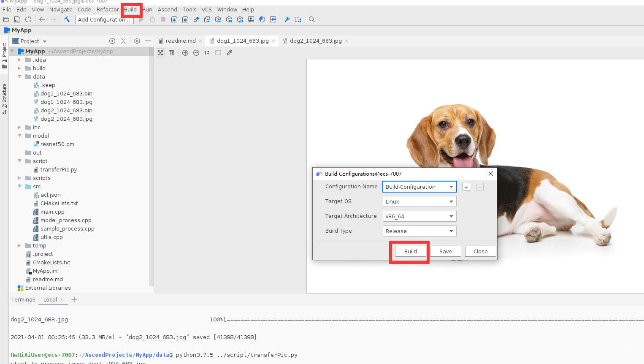
Task: Zoom in on the image
Action: pos(185,53)
